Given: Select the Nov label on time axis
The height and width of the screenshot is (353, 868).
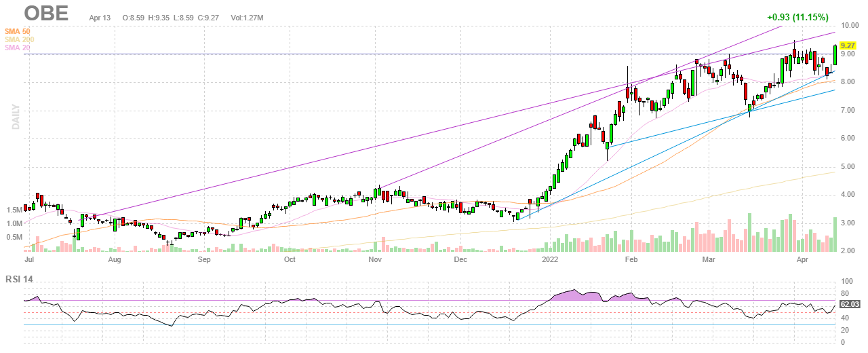Looking at the screenshot, I should (375, 259).
